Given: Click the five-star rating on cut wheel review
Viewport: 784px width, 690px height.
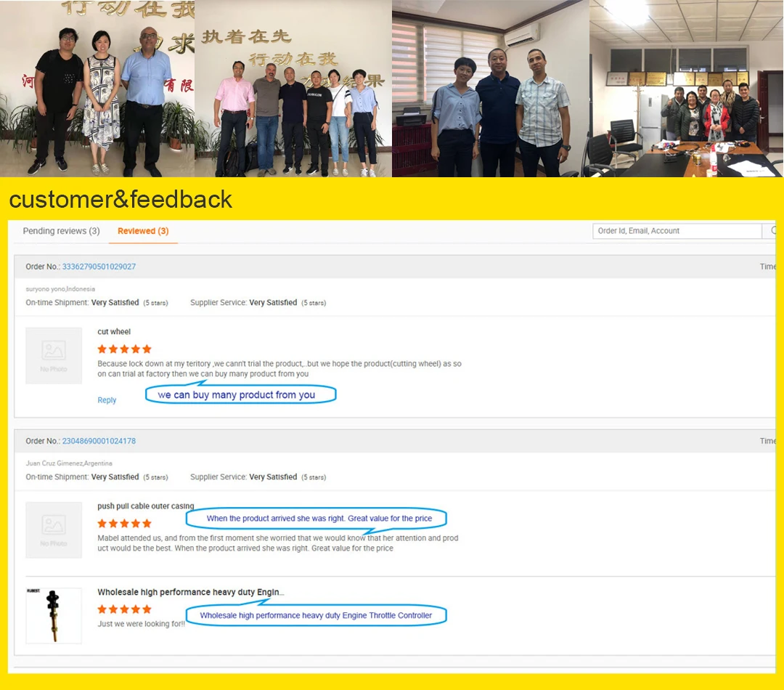Looking at the screenshot, I should pyautogui.click(x=124, y=349).
